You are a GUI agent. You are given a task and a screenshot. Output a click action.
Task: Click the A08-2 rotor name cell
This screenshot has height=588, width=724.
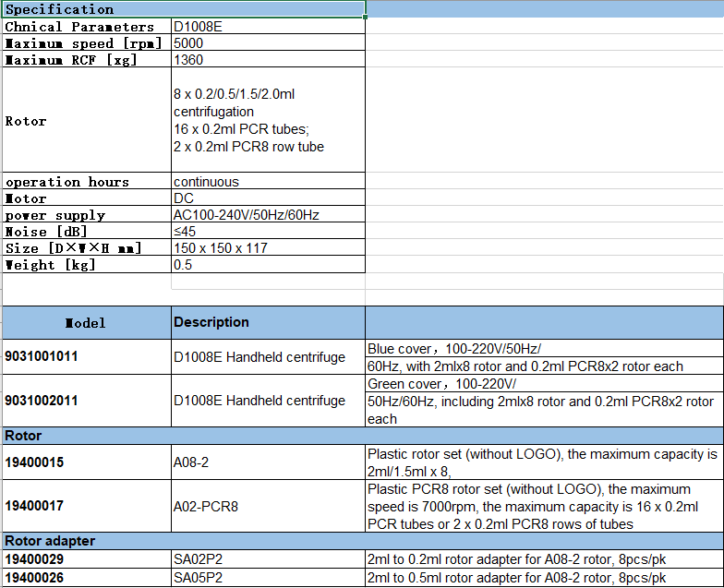[x=268, y=462]
